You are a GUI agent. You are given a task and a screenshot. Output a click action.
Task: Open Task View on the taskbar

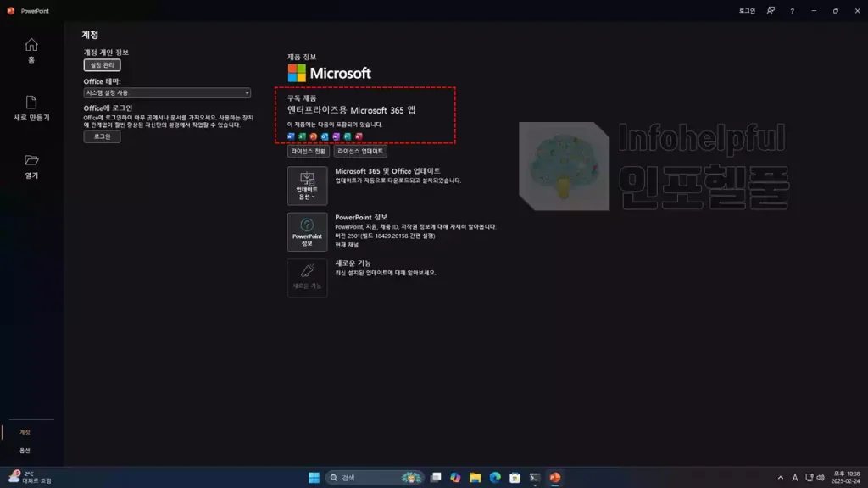tap(437, 478)
